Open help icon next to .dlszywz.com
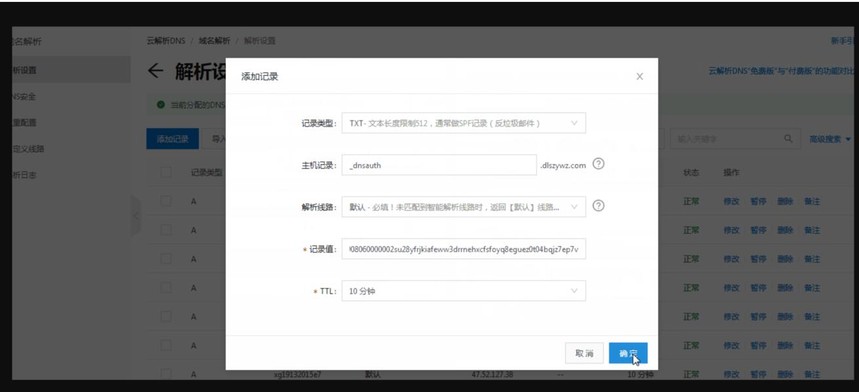Screen dimensions: 859x392 [x=599, y=164]
